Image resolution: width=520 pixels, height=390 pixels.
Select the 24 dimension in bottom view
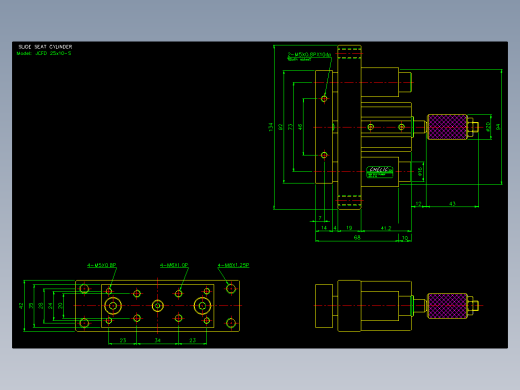tap(50, 306)
